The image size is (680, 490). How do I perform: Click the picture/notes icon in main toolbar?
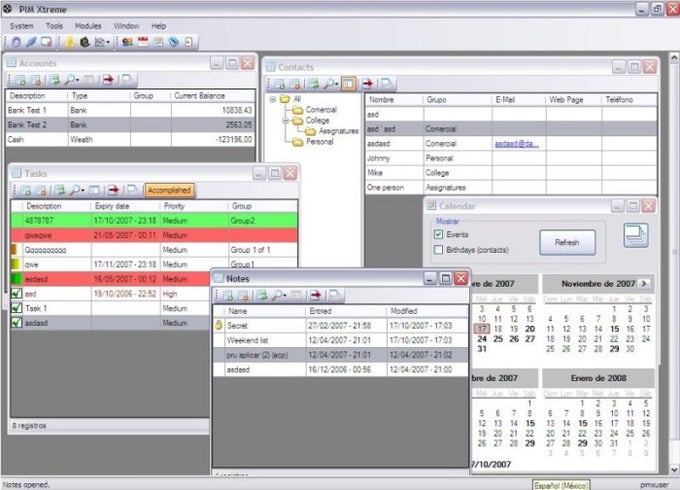(158, 42)
